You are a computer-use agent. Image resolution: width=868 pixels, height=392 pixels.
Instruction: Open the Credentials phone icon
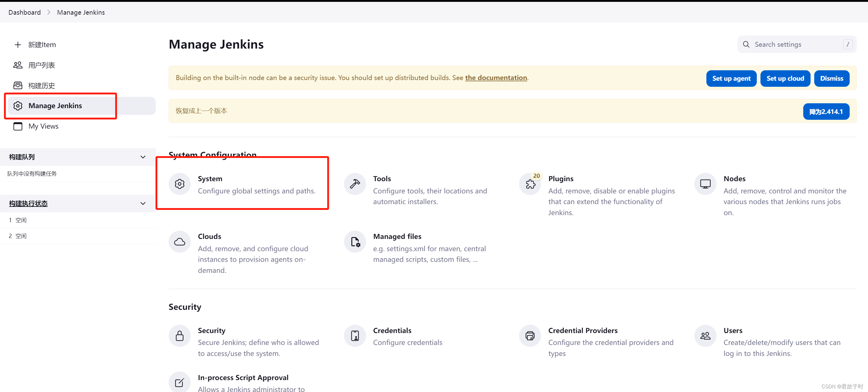tap(355, 336)
